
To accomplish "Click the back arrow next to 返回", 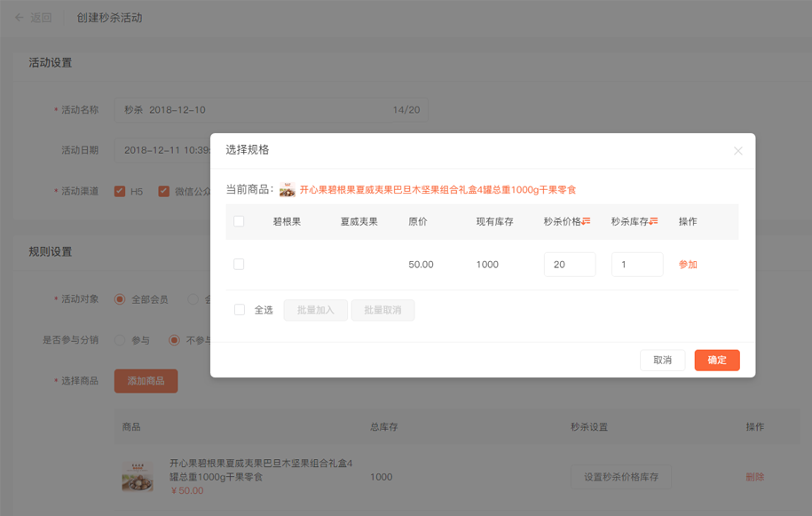I will click(19, 18).
